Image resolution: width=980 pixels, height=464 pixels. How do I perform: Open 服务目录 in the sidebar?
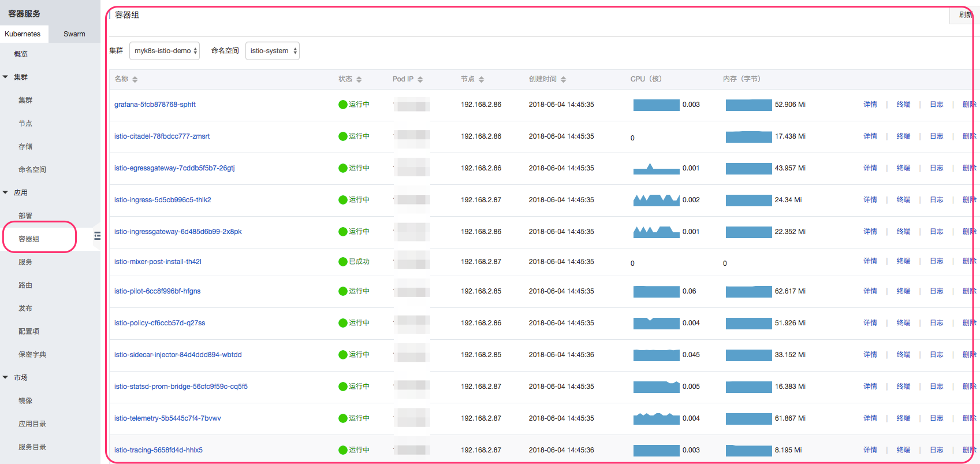click(32, 447)
